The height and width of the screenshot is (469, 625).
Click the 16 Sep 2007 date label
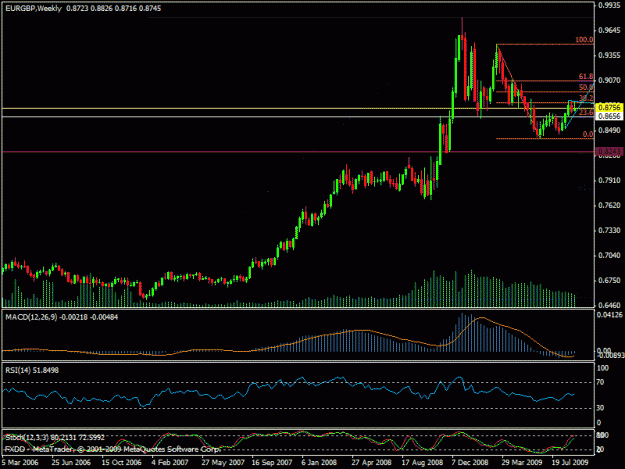point(272,463)
